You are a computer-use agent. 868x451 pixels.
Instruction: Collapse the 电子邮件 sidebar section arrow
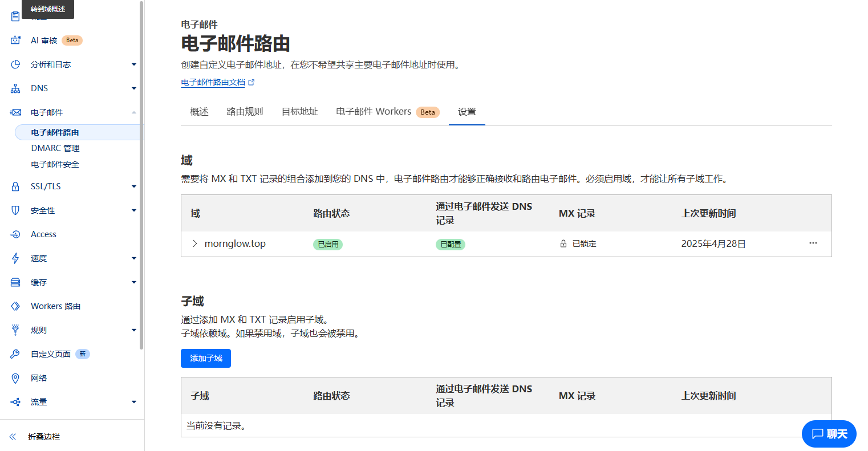[x=134, y=112]
